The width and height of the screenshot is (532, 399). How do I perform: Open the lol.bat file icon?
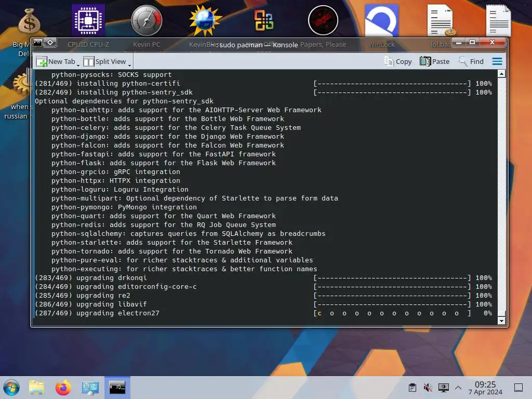(441, 20)
